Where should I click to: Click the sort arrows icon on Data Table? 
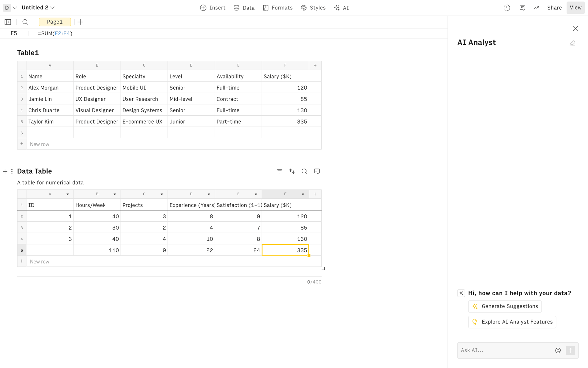coord(292,171)
